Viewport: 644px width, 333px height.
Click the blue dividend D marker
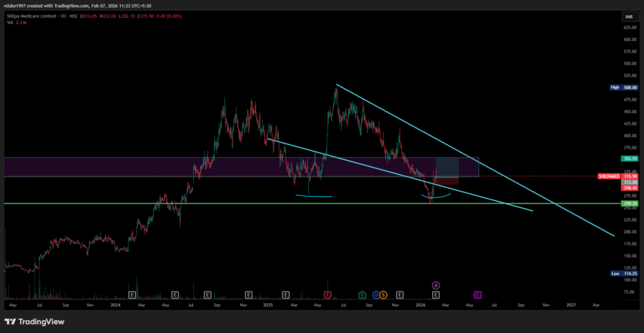tap(376, 294)
